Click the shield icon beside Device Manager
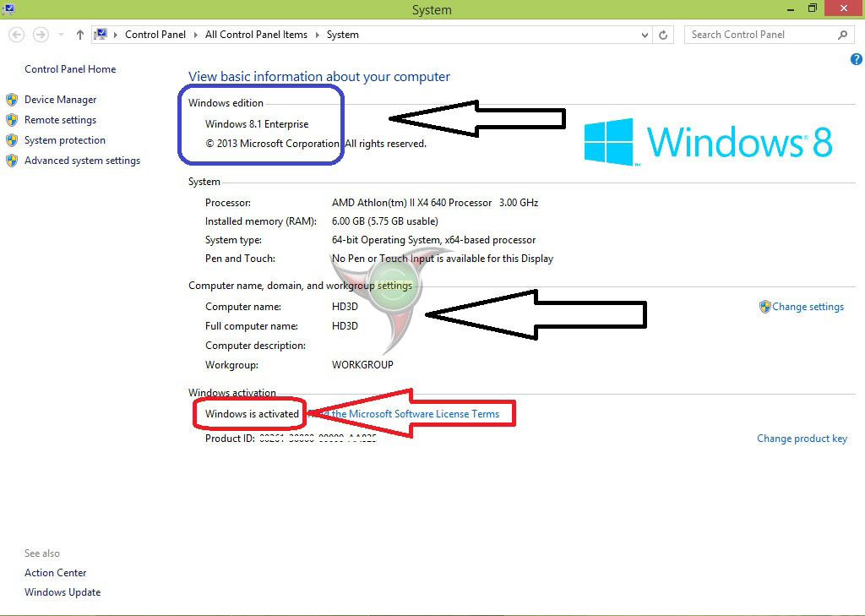The width and height of the screenshot is (865, 616). point(12,100)
